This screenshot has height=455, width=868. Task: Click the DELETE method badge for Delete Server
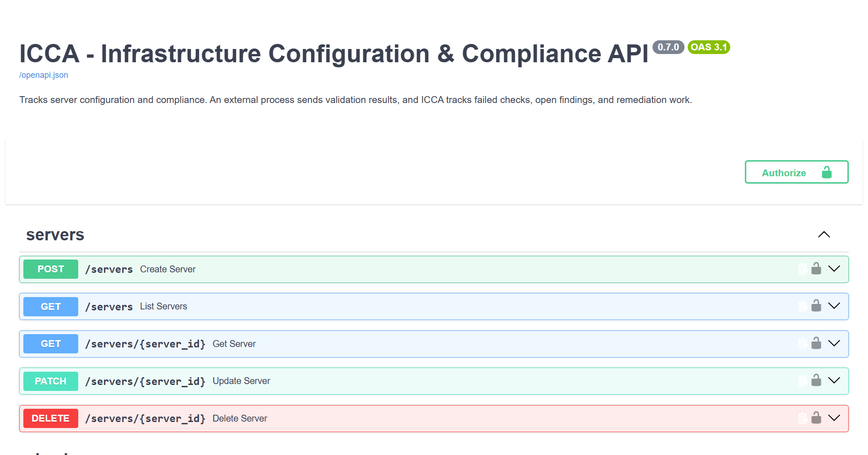[x=51, y=418]
